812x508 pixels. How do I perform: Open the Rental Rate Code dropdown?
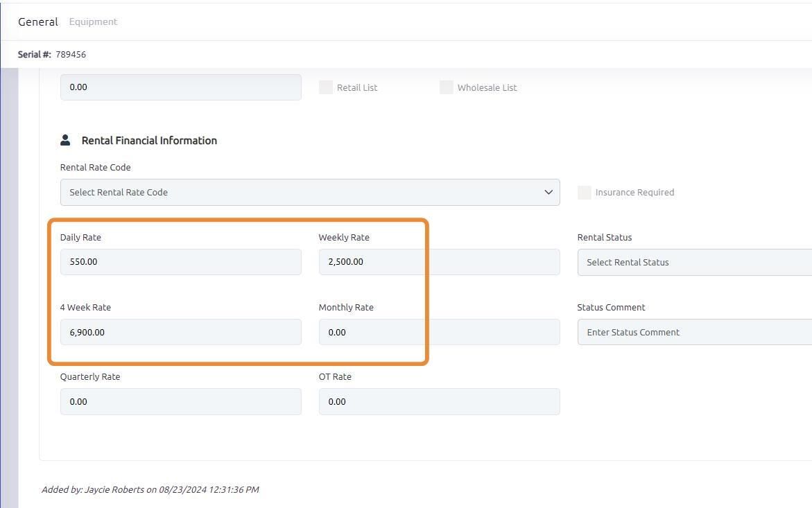click(x=309, y=193)
